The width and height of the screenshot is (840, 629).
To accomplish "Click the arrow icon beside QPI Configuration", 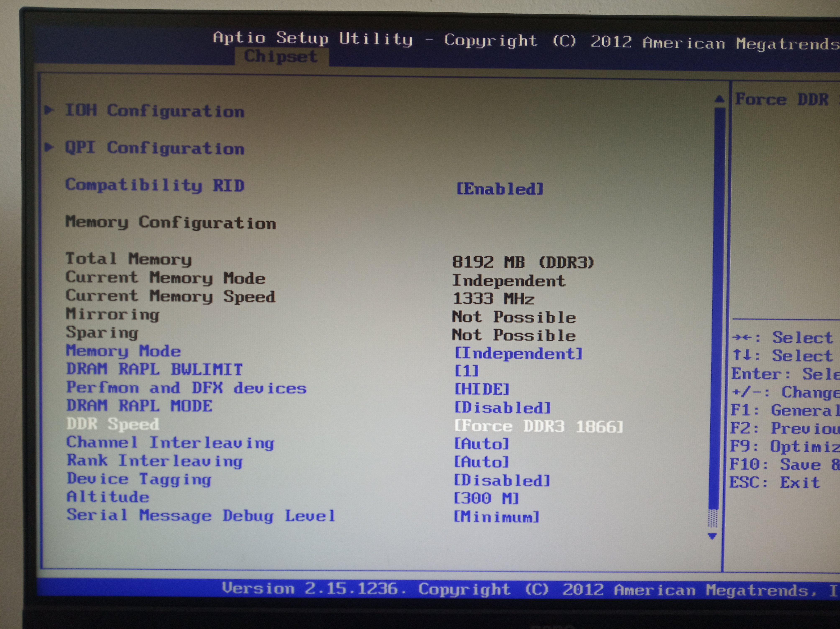I will [x=49, y=147].
